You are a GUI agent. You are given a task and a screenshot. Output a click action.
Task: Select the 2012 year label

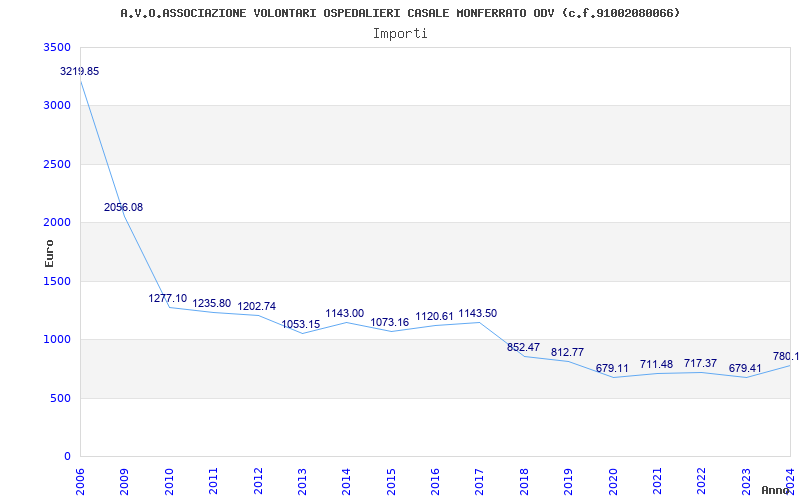(258, 481)
